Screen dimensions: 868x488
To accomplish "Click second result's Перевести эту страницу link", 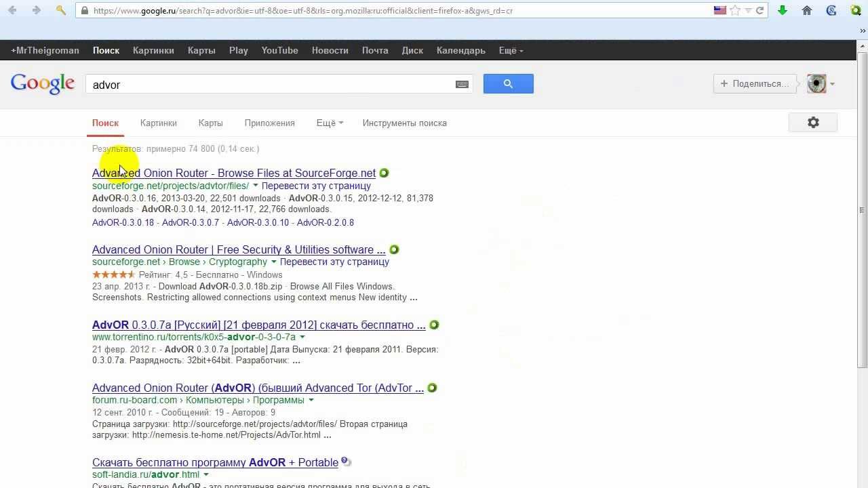I will tap(334, 262).
